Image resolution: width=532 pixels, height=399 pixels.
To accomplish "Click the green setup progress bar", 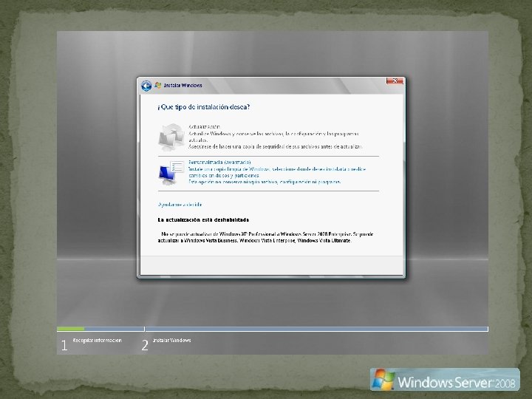I will pyautogui.click(x=71, y=329).
